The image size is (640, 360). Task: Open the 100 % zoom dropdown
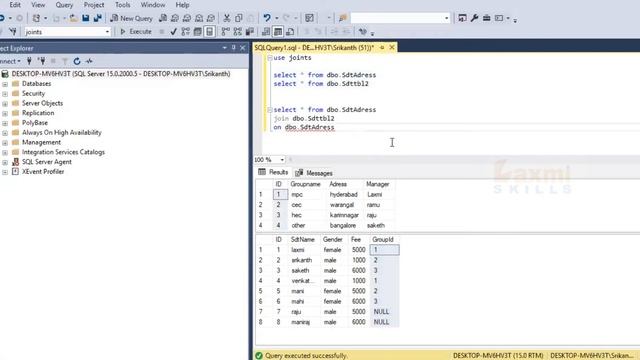coord(282,160)
